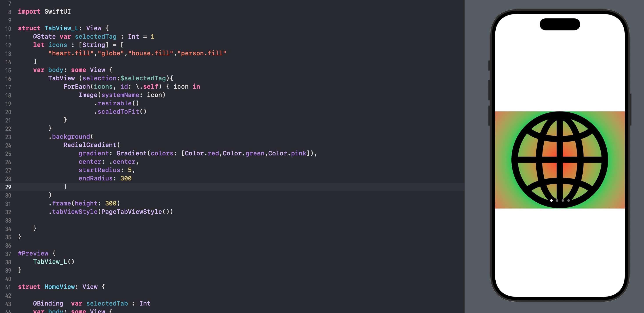
Task: Click RadialGradient on line 24
Action: (90, 145)
